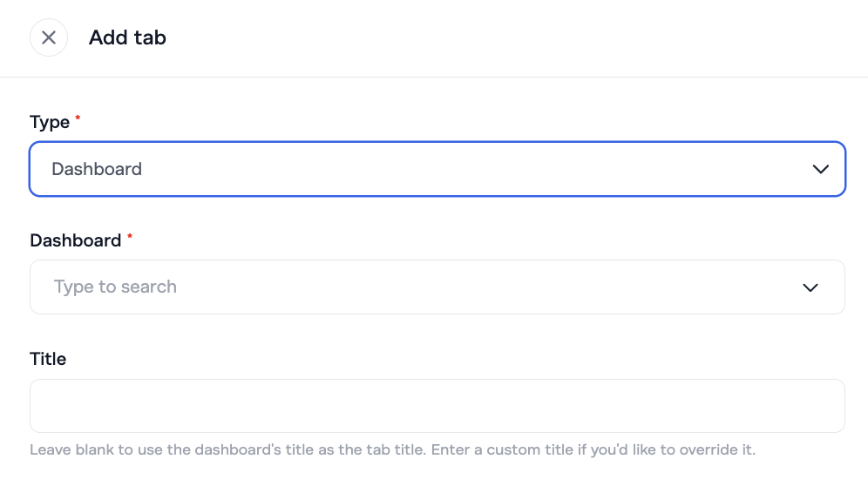Click the "Title" field label
Image resolution: width=868 pixels, height=486 pixels.
[x=48, y=359]
